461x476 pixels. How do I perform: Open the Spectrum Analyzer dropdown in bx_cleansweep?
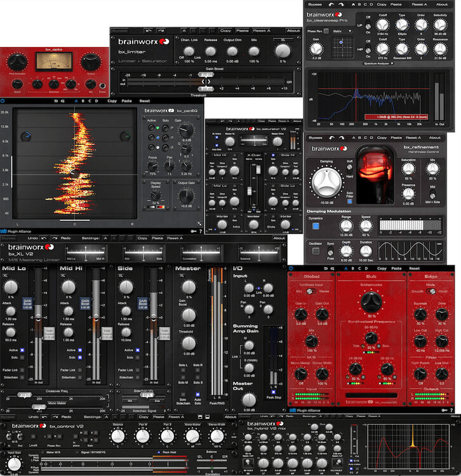click(x=378, y=63)
